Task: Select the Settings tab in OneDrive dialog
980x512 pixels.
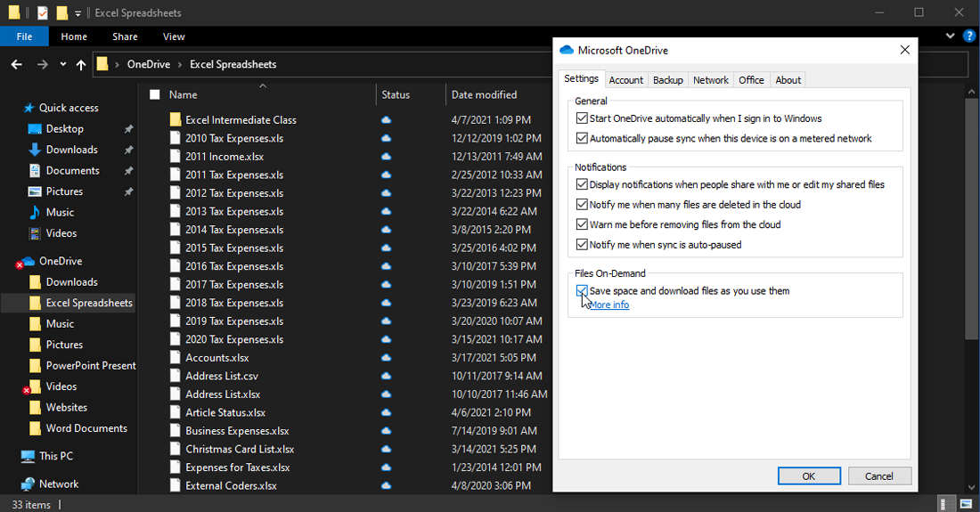Action: coord(581,78)
